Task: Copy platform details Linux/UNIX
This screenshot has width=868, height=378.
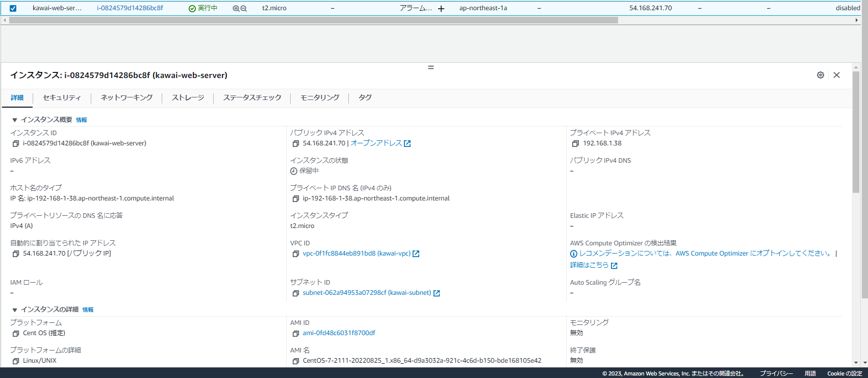Action: click(16, 361)
